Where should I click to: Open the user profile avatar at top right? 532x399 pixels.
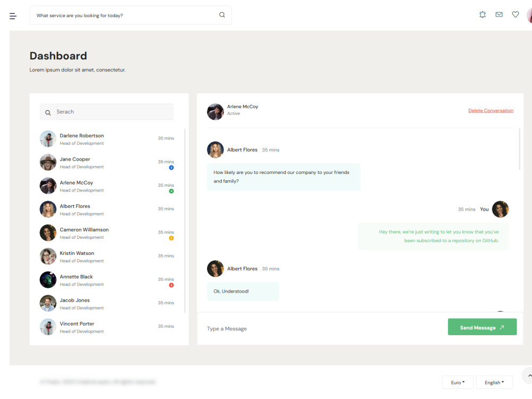pyautogui.click(x=529, y=15)
